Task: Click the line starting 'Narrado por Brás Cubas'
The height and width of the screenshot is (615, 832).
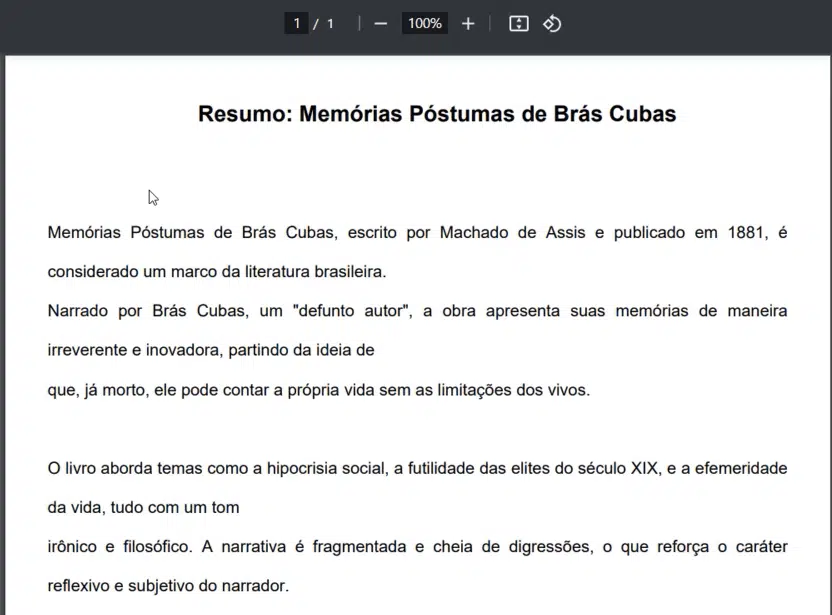Action: tap(417, 311)
